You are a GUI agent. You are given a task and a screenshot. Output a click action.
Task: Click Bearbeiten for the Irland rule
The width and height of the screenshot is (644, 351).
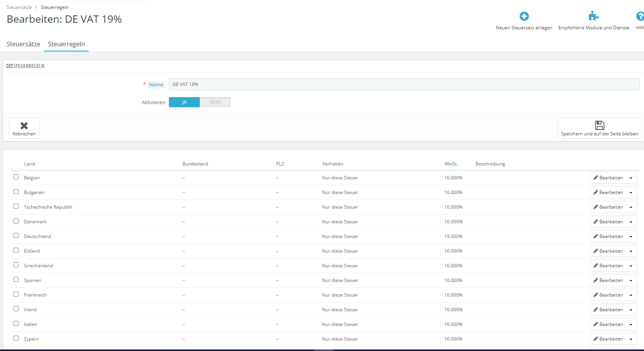pos(608,310)
